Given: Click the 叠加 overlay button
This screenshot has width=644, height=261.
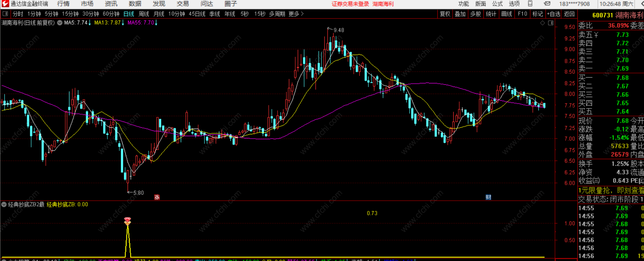Looking at the screenshot, I should 460,14.
